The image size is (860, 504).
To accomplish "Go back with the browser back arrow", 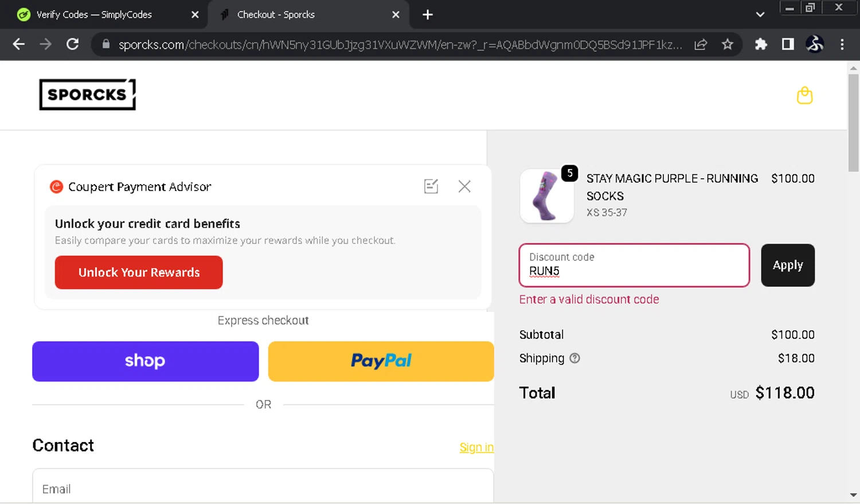I will click(x=19, y=44).
